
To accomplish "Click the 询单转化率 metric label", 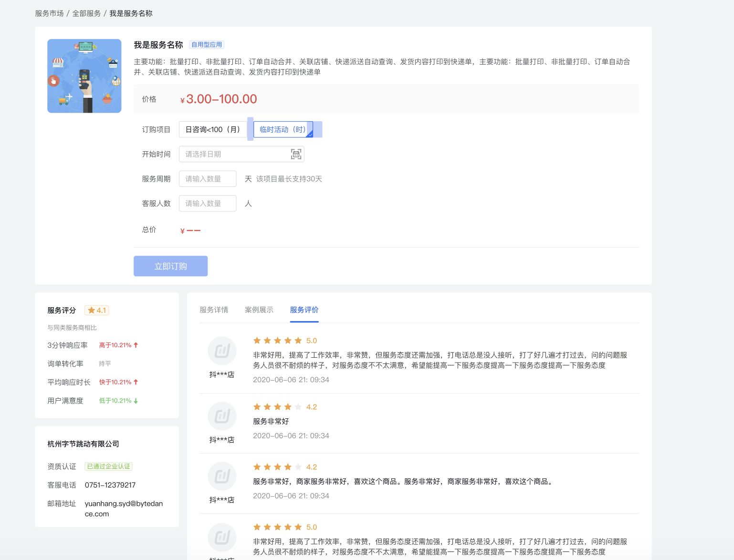I will click(x=65, y=363).
